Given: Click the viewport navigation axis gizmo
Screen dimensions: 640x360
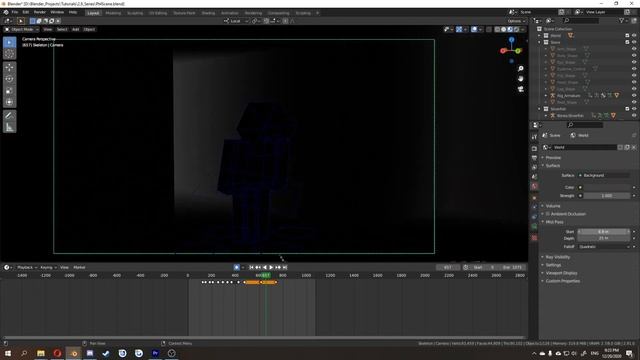Looking at the screenshot, I should (511, 50).
